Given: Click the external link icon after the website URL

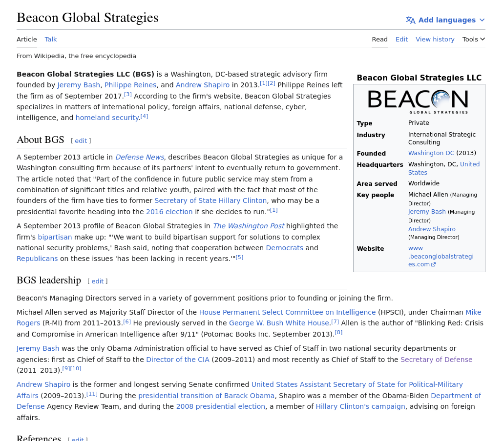Looking at the screenshot, I should coord(433,264).
